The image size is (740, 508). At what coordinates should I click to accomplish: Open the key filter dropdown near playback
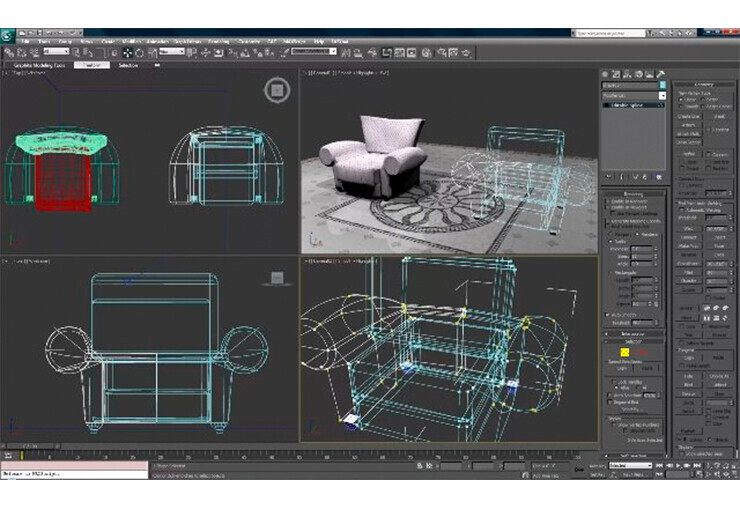tap(631, 465)
